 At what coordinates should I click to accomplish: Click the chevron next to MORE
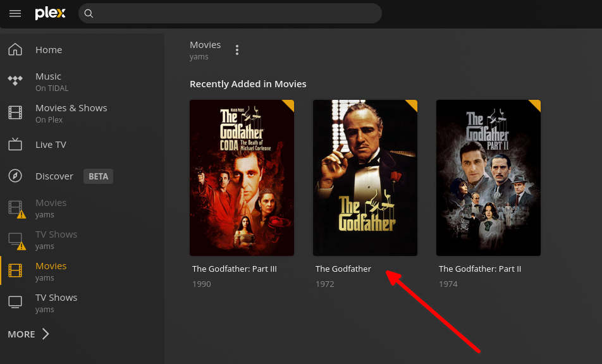click(46, 334)
